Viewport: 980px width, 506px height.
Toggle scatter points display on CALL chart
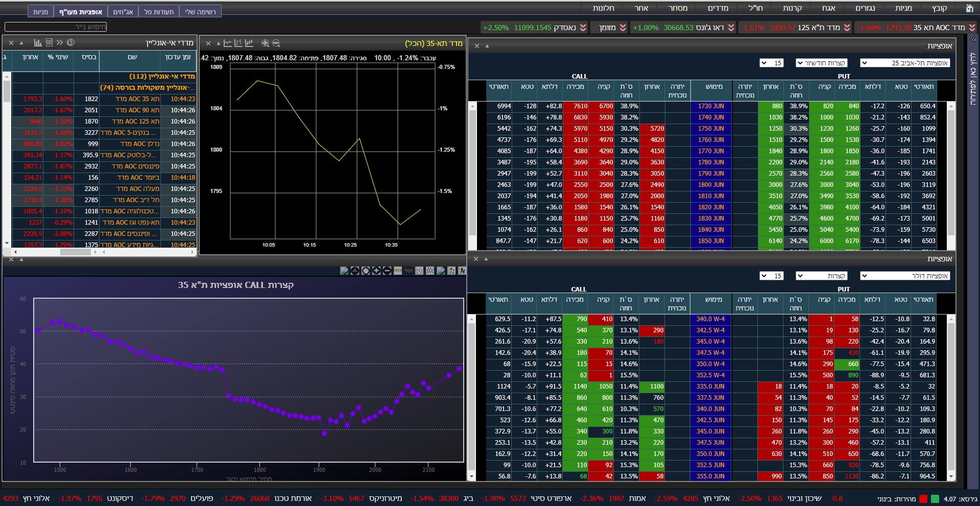[x=419, y=271]
